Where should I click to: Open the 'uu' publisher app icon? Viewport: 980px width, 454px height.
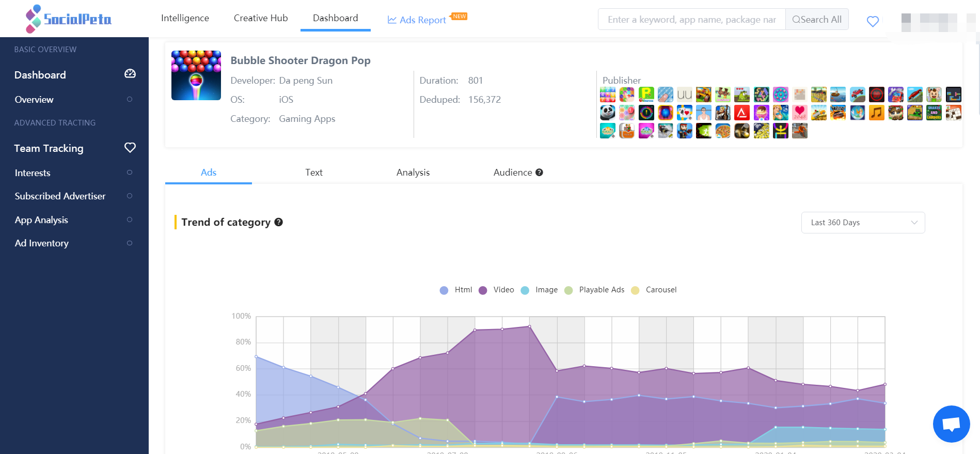coord(685,95)
